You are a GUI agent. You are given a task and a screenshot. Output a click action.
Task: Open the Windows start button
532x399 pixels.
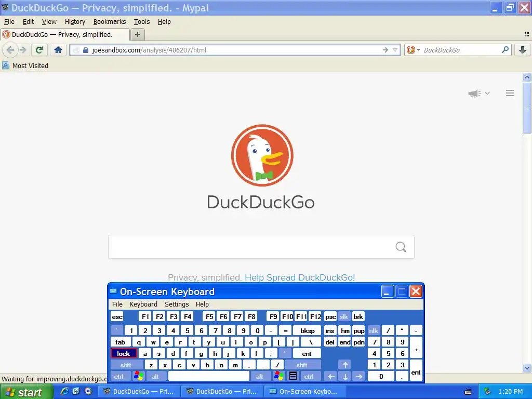coord(26,392)
